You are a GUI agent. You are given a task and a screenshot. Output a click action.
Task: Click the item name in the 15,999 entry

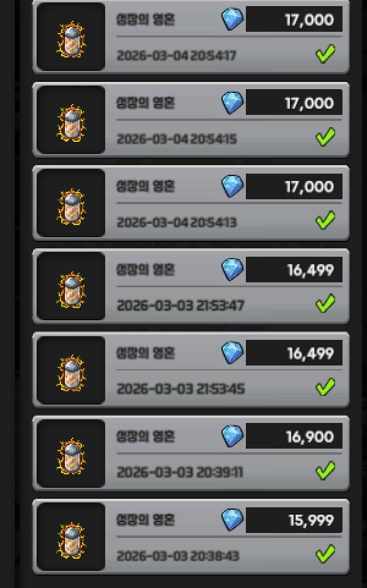[x=146, y=520]
